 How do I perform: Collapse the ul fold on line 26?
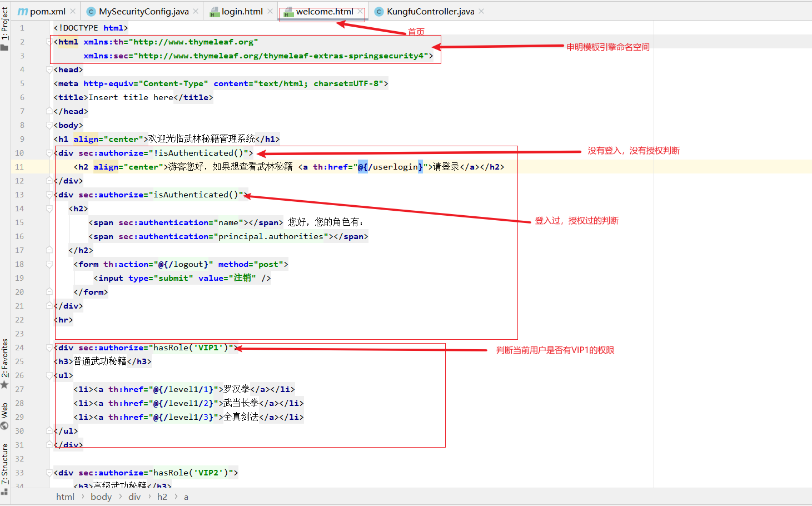[x=49, y=375]
